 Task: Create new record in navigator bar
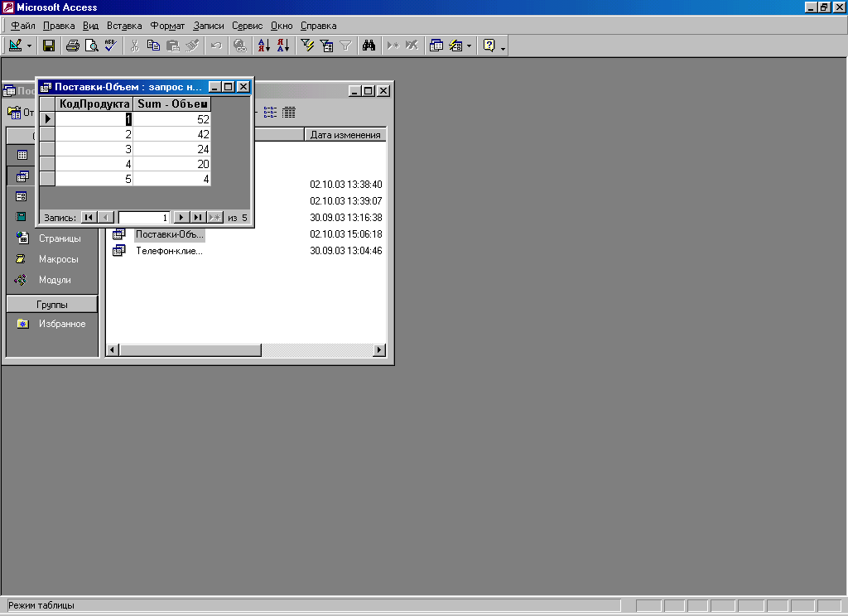(x=215, y=218)
